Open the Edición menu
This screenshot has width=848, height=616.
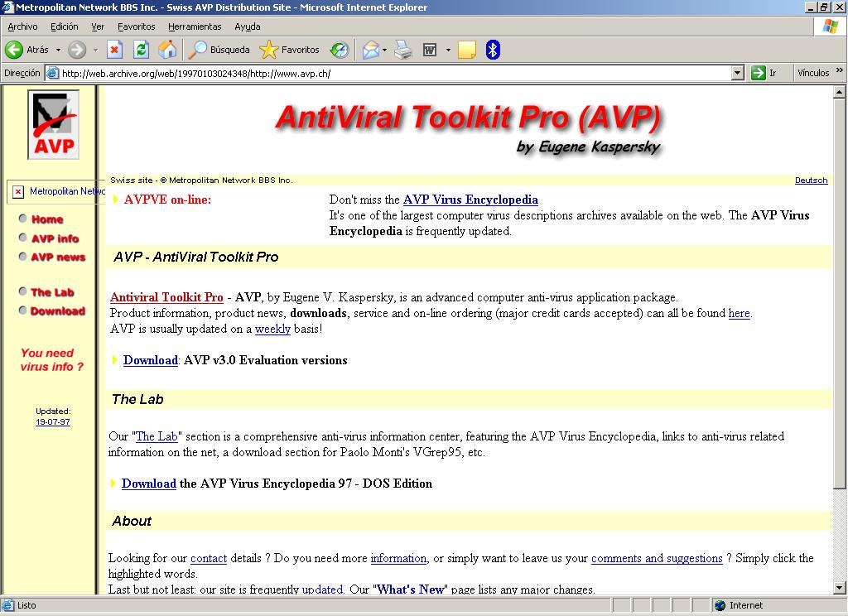click(65, 26)
